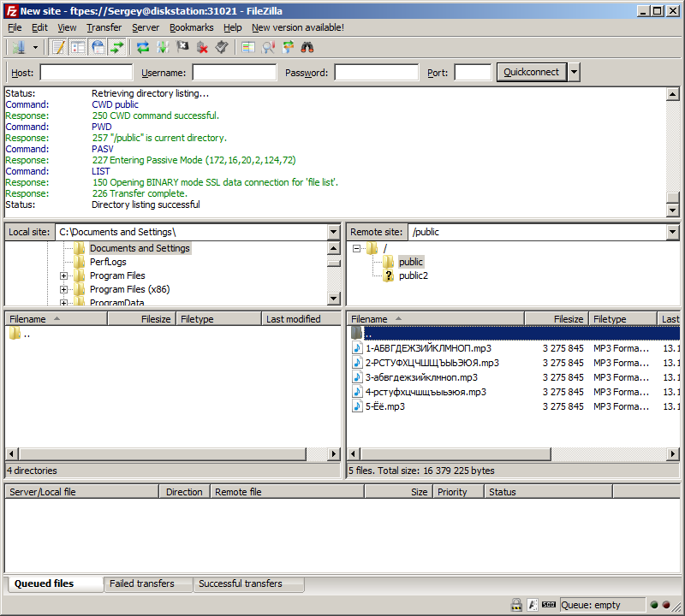Image resolution: width=685 pixels, height=616 pixels.
Task: Select file 1-АБВГДЕЖЗИЙКЛМНОП.mp3
Action: tap(428, 348)
